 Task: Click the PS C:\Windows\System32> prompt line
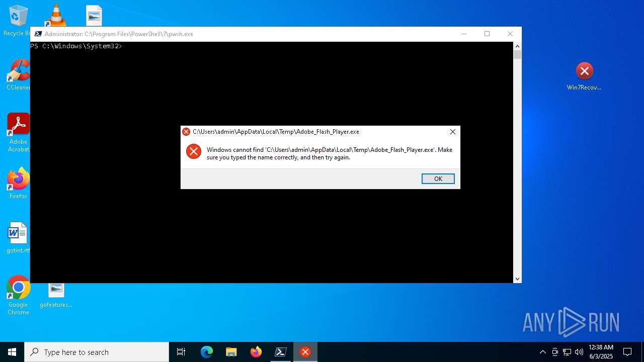(x=76, y=46)
